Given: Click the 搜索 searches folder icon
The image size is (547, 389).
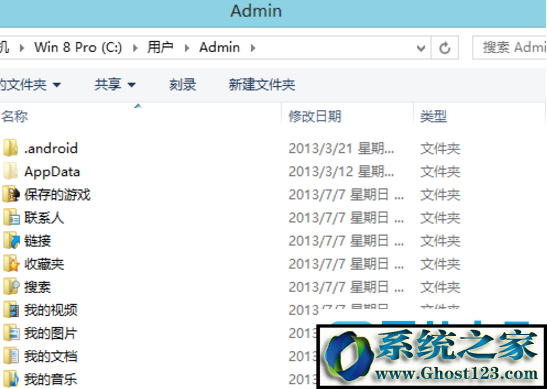Looking at the screenshot, I should 11,287.
